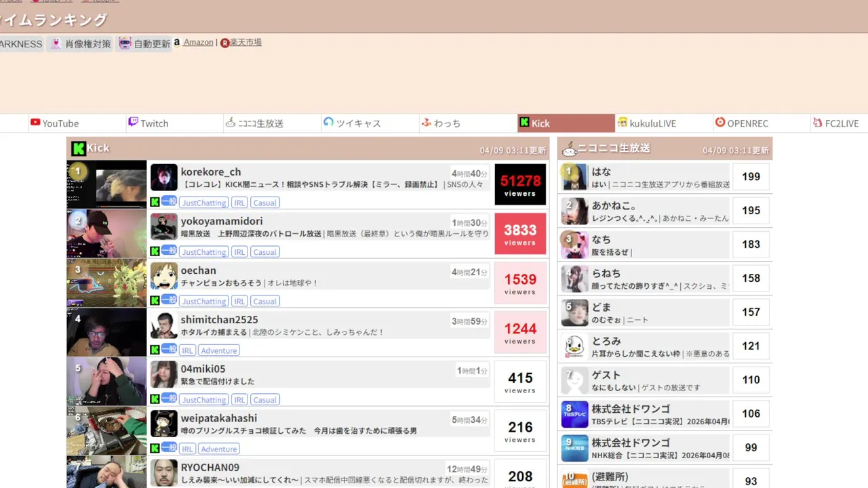Click 04miki05 avatar icon

click(164, 375)
